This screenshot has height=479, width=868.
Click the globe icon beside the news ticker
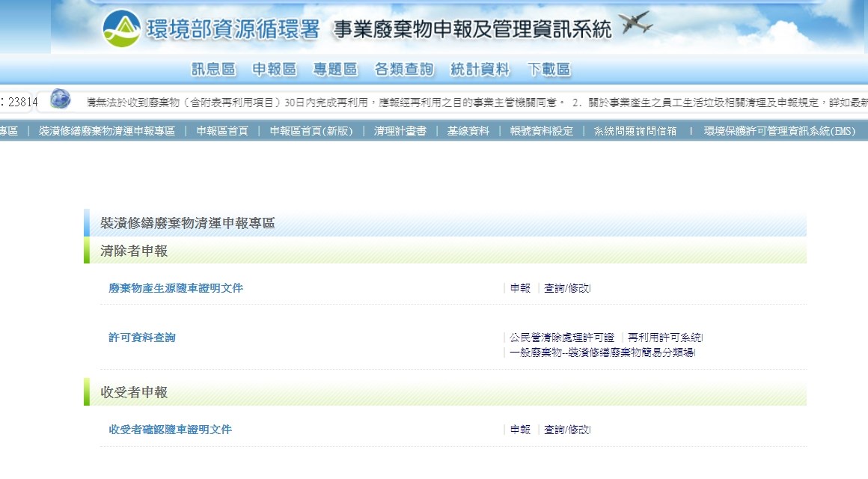61,99
